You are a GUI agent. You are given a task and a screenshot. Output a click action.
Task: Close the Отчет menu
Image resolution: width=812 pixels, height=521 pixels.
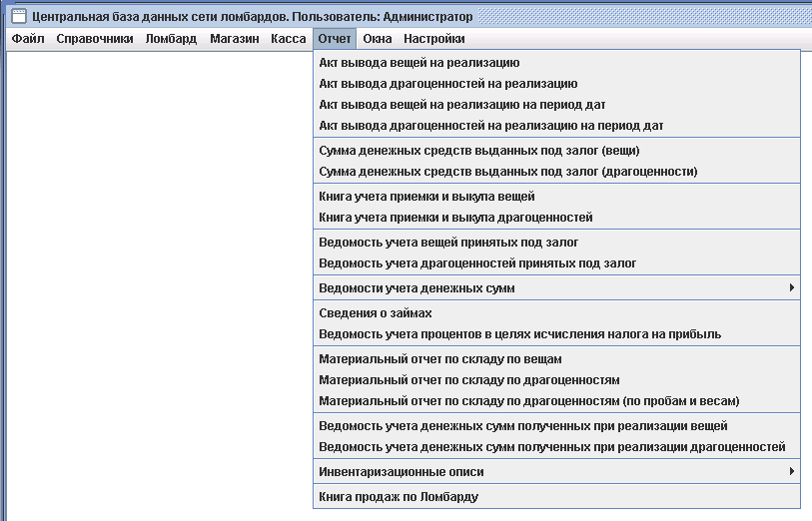pos(335,39)
